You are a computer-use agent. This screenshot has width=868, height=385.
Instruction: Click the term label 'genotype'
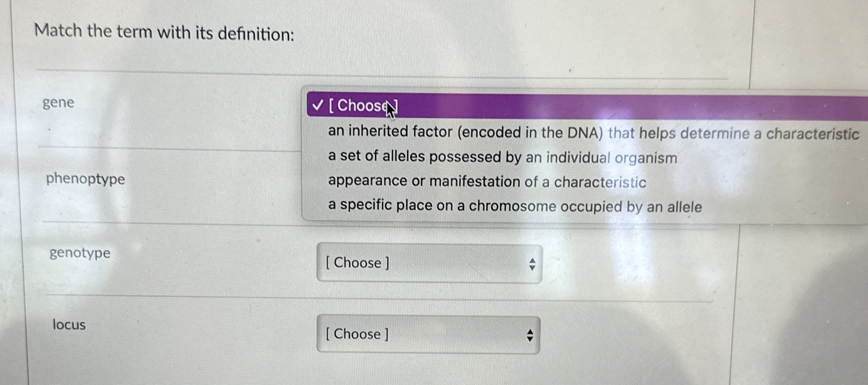[79, 253]
